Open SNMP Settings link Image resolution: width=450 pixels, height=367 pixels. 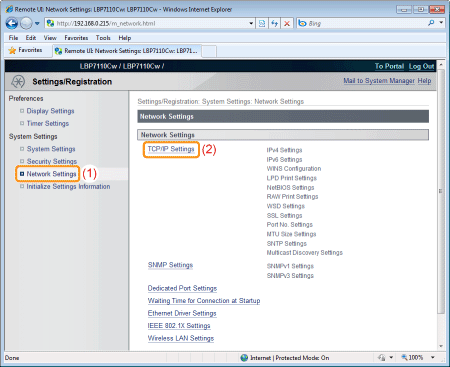point(170,265)
